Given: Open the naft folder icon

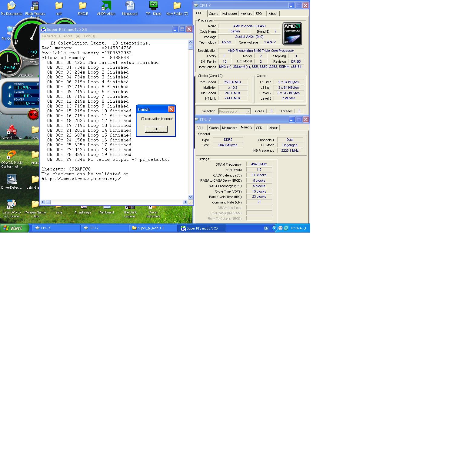Looking at the screenshot, I should pyautogui.click(x=59, y=6).
